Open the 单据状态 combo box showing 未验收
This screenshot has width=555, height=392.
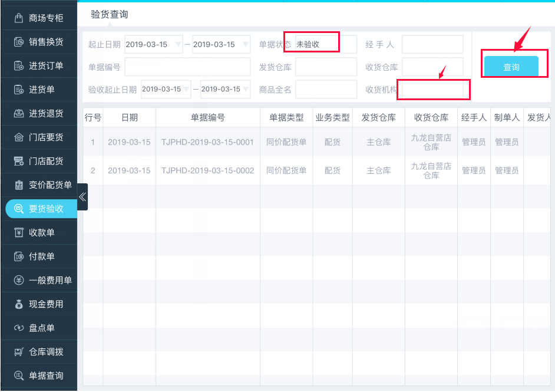(326, 45)
